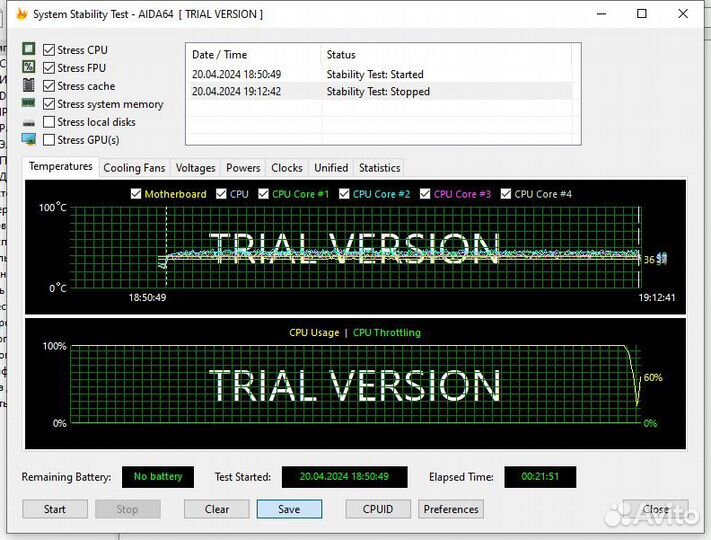Click the disk drive icon beside Stress local disks
The image size is (711, 540).
pos(29,122)
